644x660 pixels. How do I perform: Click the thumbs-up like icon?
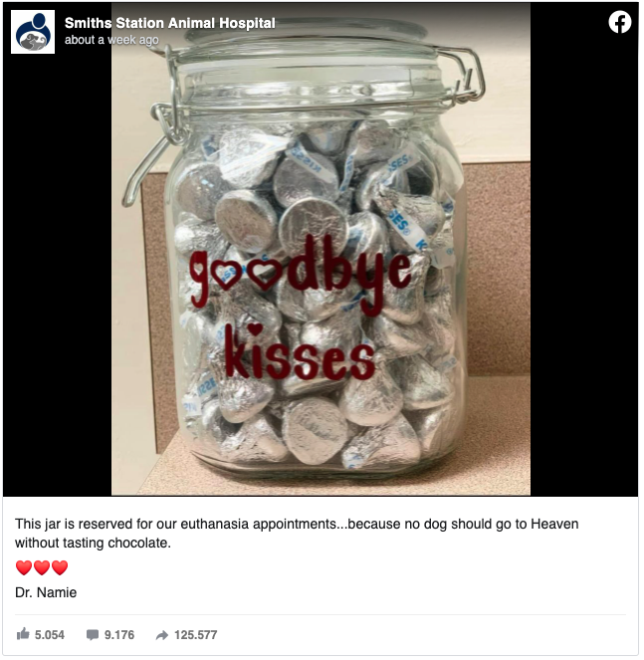tap(23, 633)
